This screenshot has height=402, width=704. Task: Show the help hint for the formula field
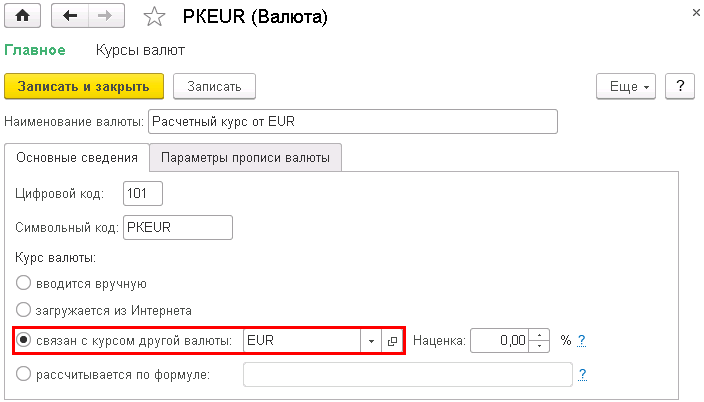tap(581, 375)
